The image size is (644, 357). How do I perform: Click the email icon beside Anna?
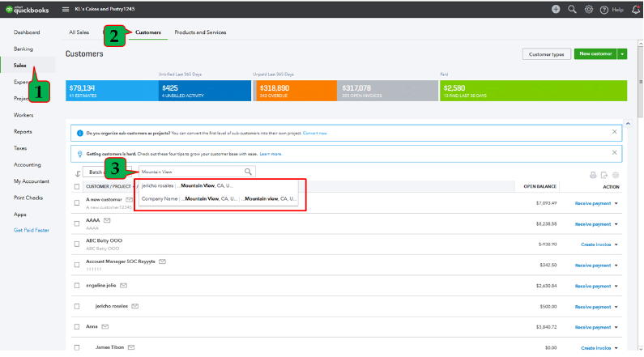[105, 326]
